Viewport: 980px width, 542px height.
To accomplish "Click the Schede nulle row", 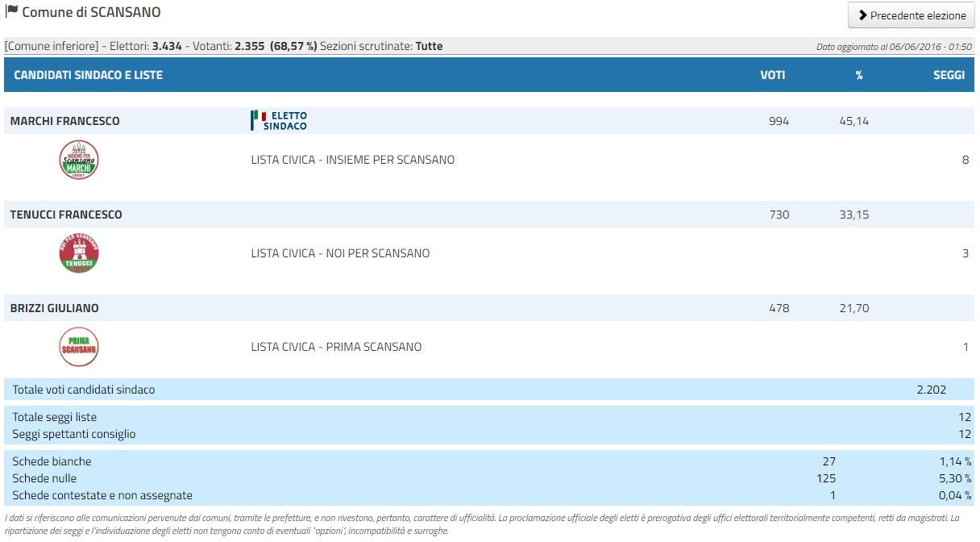I will (489, 478).
